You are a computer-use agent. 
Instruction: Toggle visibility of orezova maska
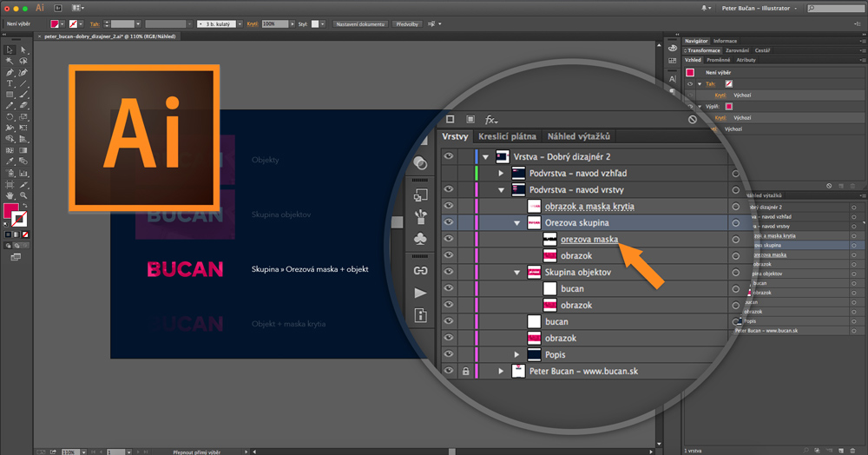pyautogui.click(x=449, y=239)
